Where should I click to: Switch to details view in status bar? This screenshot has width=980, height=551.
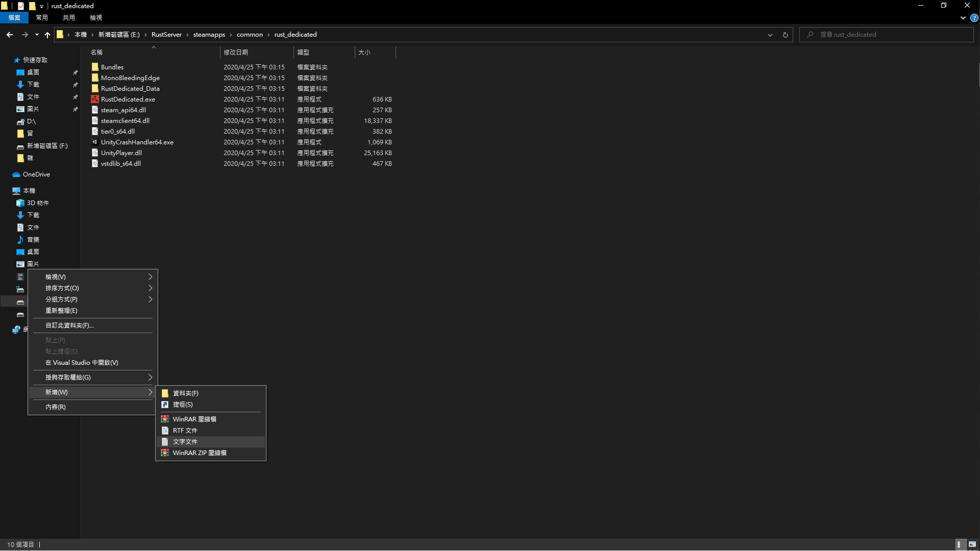tap(959, 544)
